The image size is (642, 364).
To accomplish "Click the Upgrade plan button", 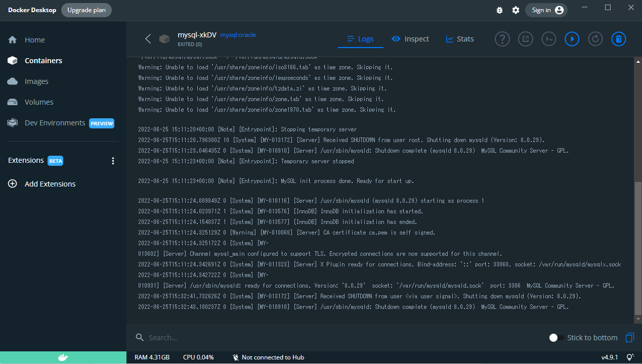I will coord(87,10).
